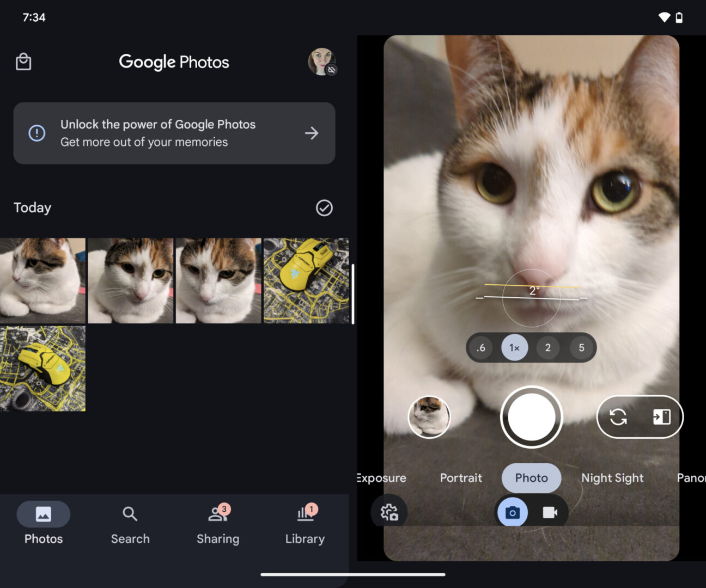Select all photos from Today checkmark
The image size is (706, 588).
(x=324, y=208)
